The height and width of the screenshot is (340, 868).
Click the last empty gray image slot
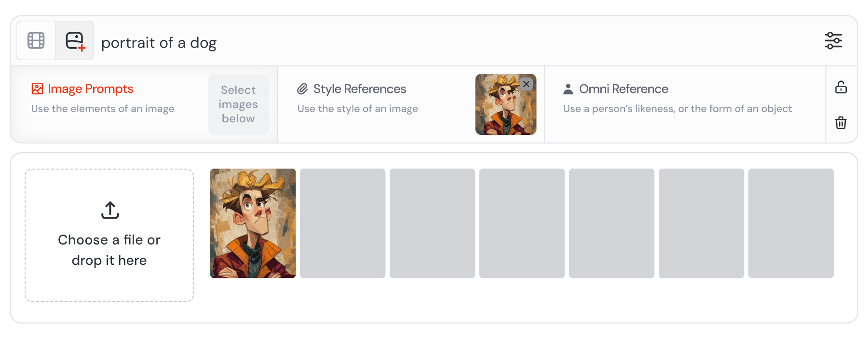(x=791, y=223)
